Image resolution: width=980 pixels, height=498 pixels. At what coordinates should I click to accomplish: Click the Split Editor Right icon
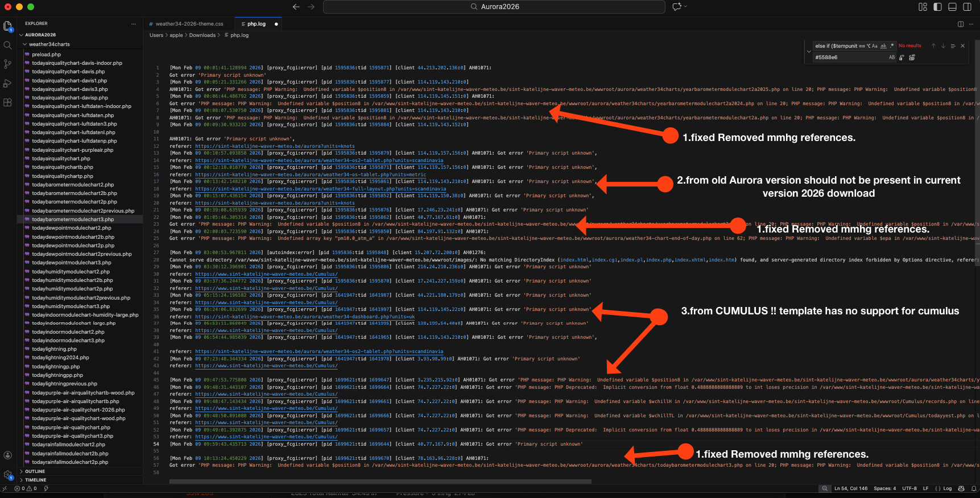(x=961, y=24)
